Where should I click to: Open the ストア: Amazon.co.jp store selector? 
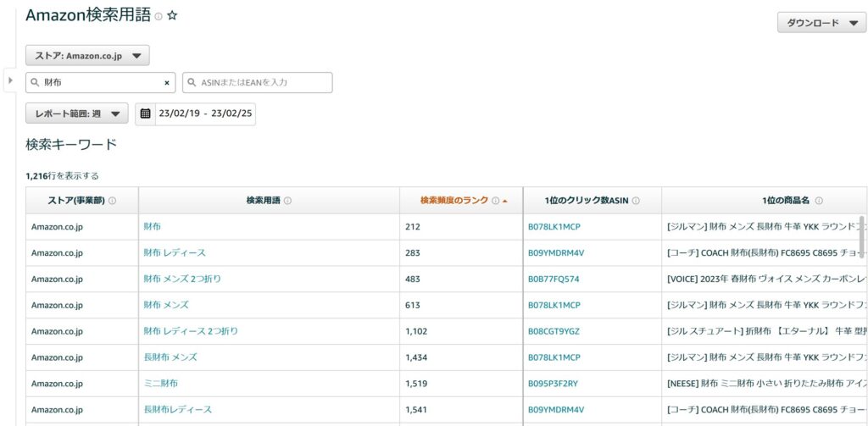87,55
